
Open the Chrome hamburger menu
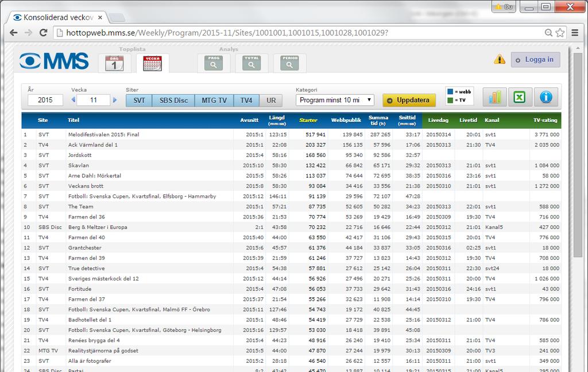(x=575, y=33)
